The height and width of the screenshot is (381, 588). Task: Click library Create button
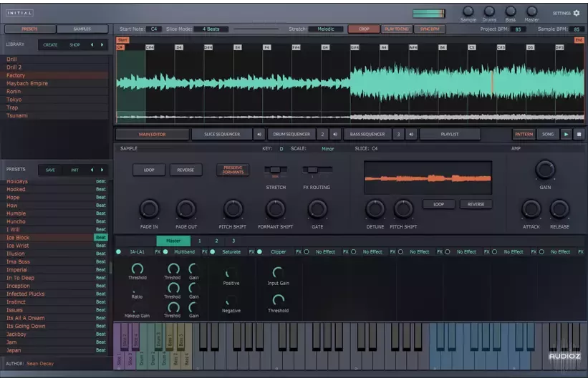50,44
